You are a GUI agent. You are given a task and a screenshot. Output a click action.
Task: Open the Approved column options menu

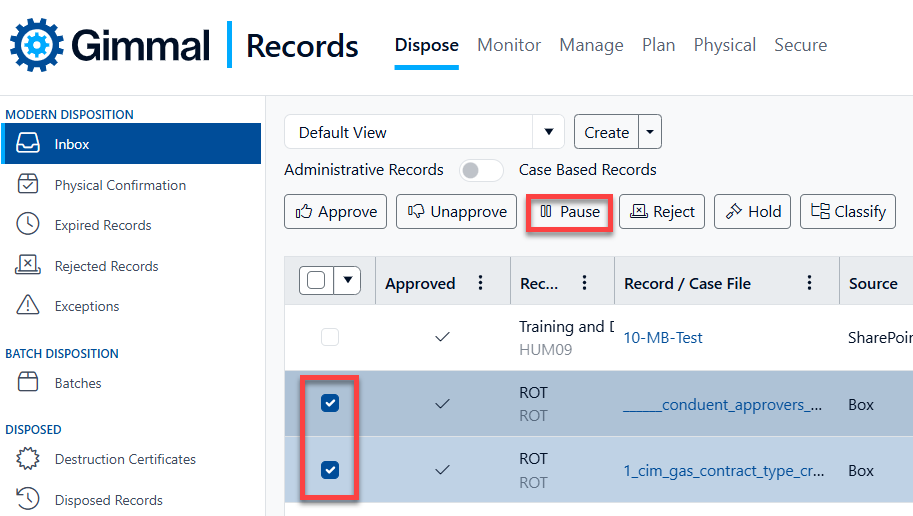[x=480, y=283]
